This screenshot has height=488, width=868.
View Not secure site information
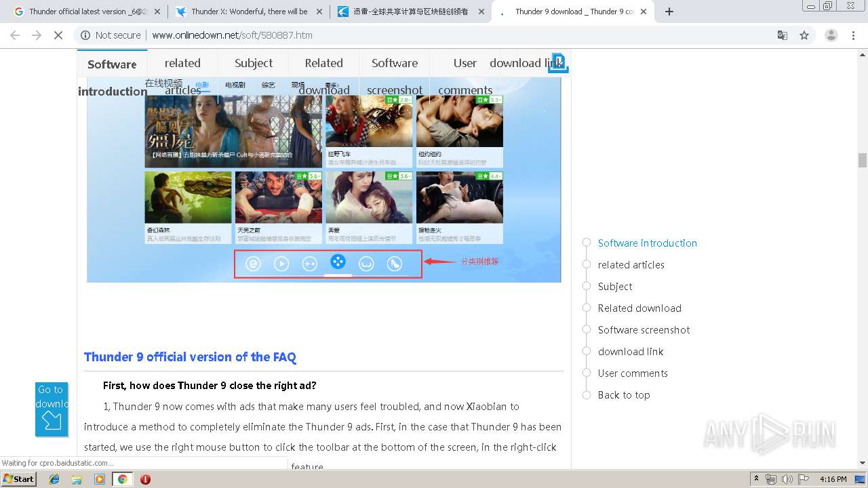pos(111,35)
